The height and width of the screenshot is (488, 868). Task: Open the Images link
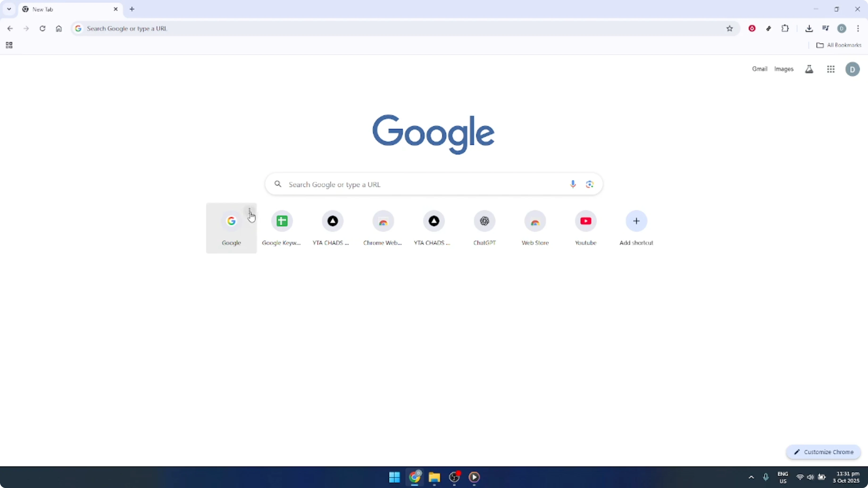click(x=784, y=69)
